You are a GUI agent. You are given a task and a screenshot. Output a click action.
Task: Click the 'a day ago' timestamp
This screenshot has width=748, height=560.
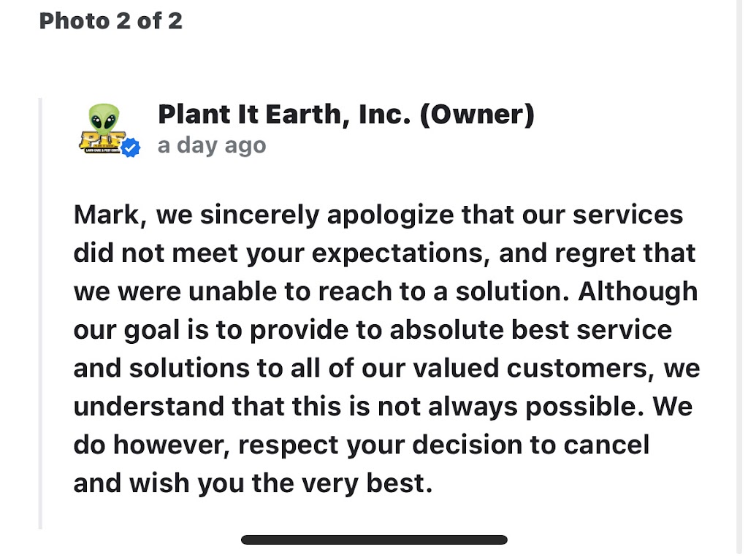212,145
